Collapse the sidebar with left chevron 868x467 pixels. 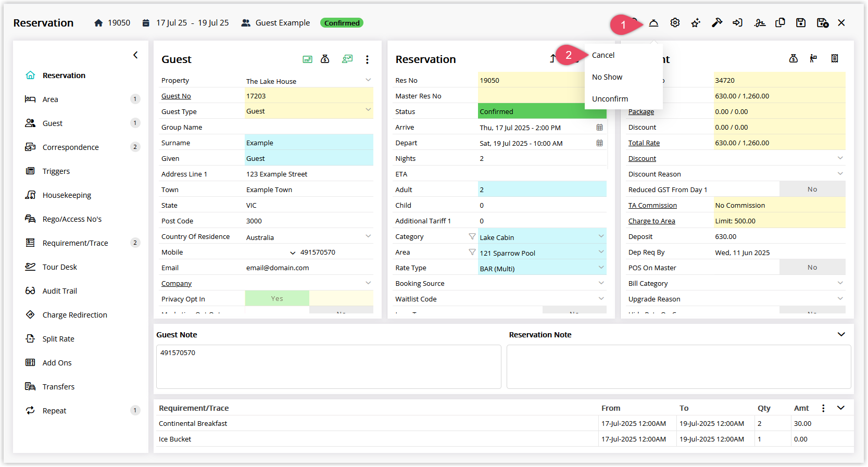[x=135, y=55]
